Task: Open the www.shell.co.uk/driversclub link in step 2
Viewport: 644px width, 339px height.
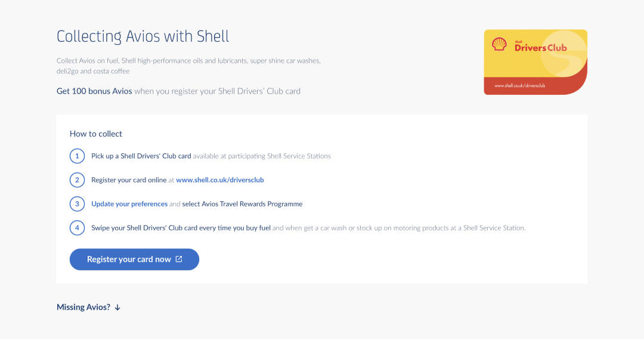Action: coord(219,180)
